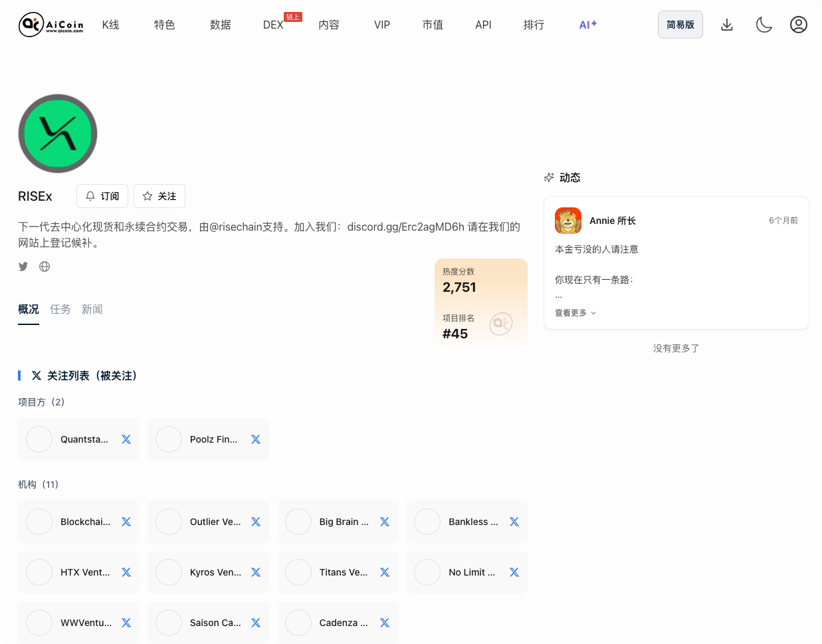This screenshot has height=644, width=822.
Task: Click X icon on WWVentu... card
Action: (x=126, y=623)
